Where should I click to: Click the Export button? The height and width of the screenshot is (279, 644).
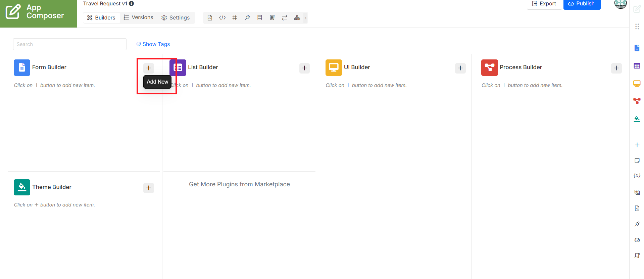click(544, 4)
